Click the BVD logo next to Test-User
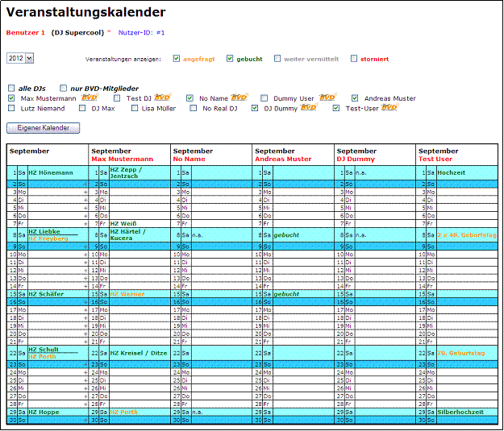The height and width of the screenshot is (431, 504). click(x=389, y=108)
